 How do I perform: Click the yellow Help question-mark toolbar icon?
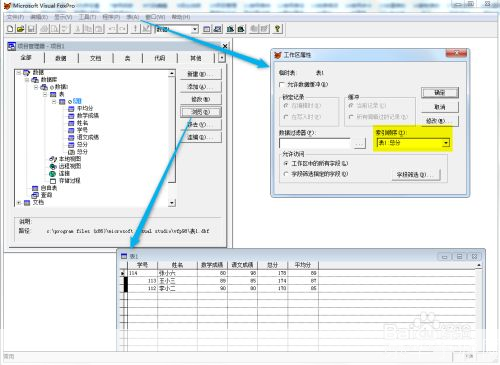277,29
